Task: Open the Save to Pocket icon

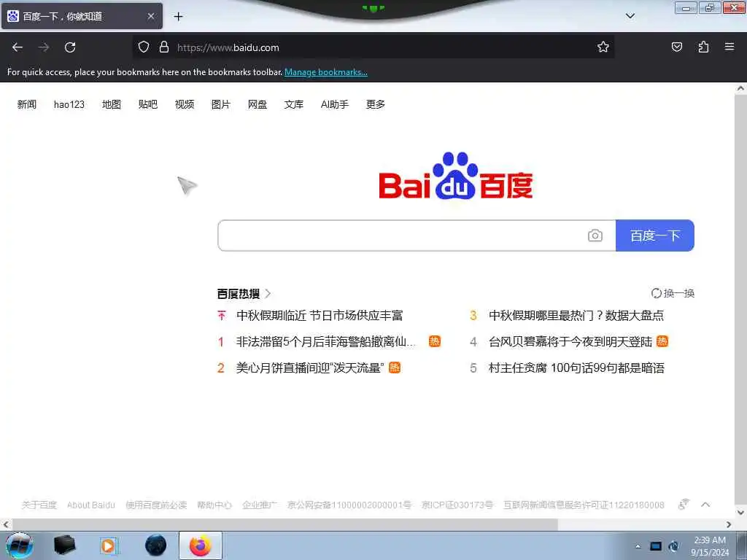Action: [x=676, y=47]
